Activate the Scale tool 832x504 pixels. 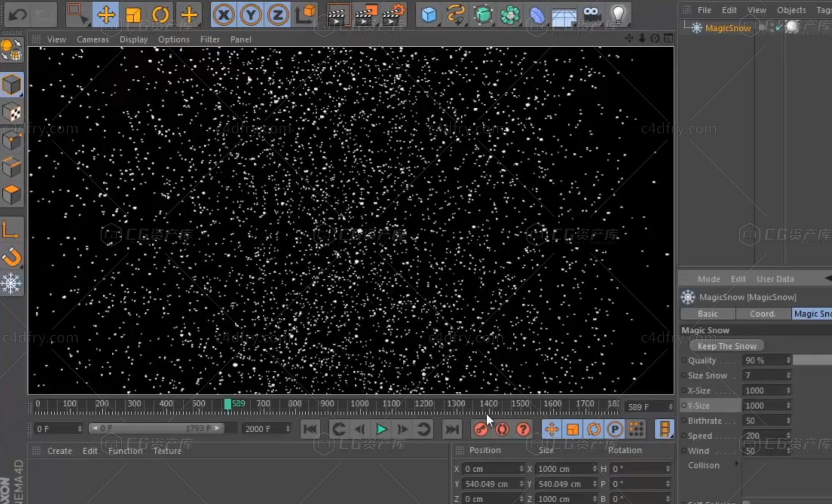pyautogui.click(x=133, y=15)
